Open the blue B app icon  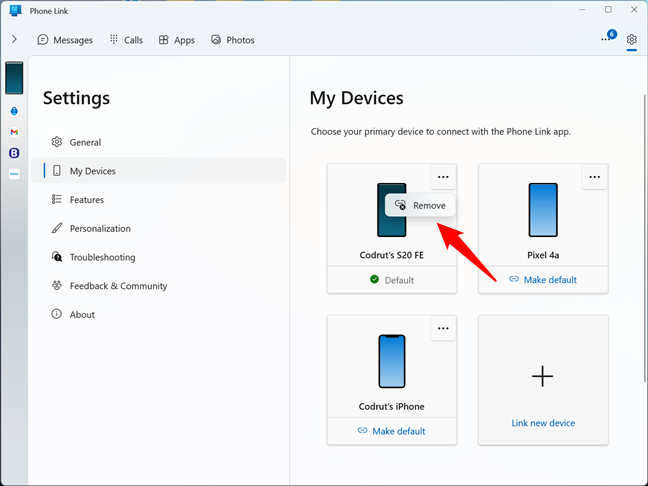point(14,153)
